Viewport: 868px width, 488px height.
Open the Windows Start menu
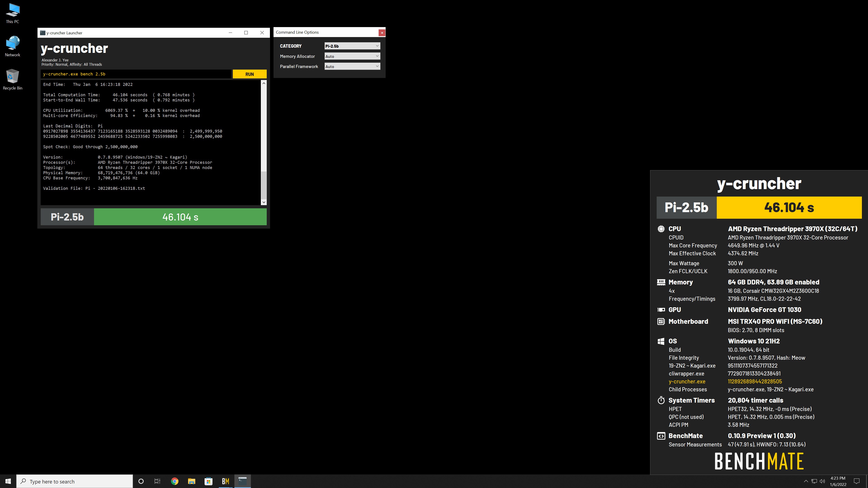pos(8,481)
